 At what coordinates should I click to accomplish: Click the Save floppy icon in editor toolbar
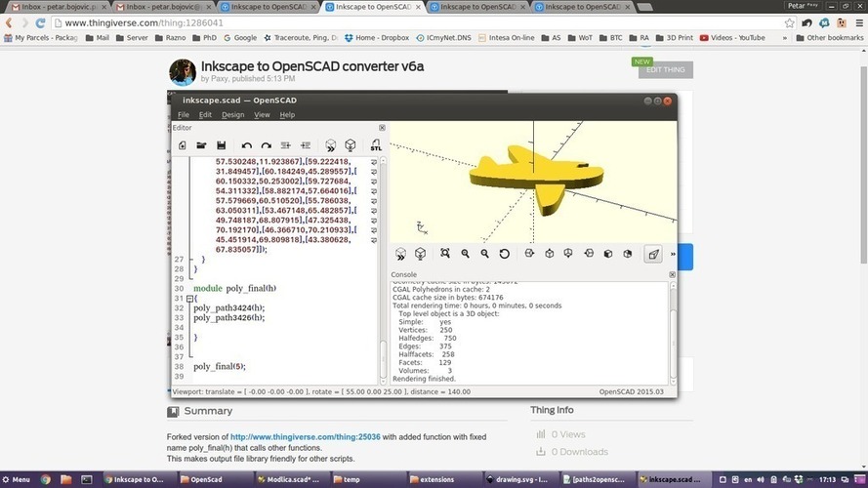coord(221,145)
